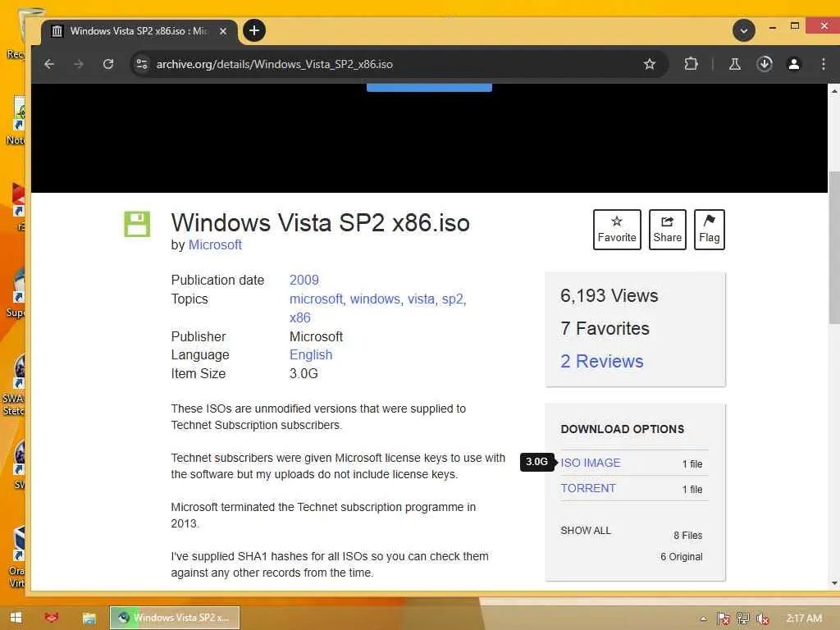Image resolution: width=840 pixels, height=630 pixels.
Task: Open the muted volume tray icon
Action: click(763, 619)
